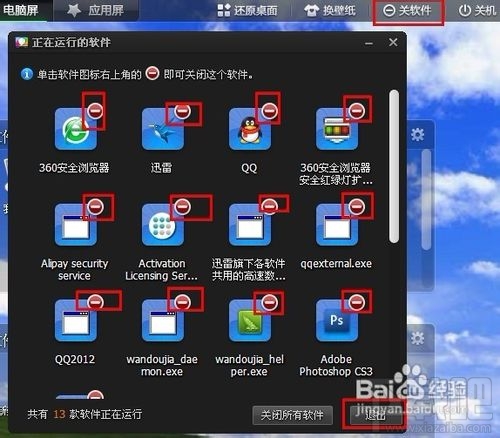Click the red minus on the QQ icon
500x438 pixels.
270,111
